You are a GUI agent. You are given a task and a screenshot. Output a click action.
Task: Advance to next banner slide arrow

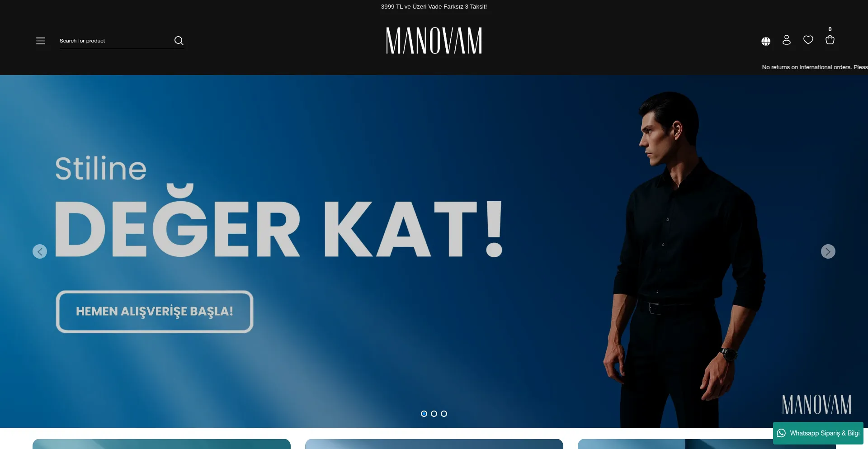coord(828,251)
